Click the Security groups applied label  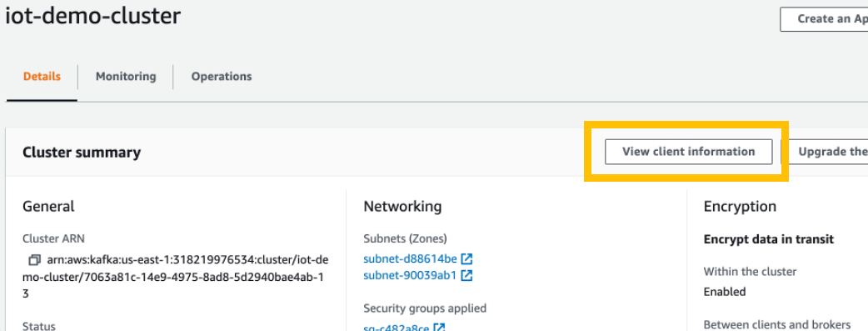[x=425, y=308]
